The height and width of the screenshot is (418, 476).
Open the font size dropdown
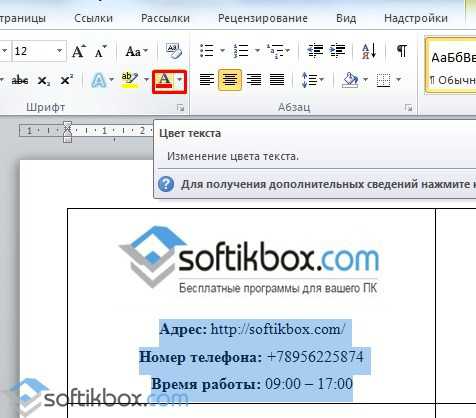(x=59, y=51)
